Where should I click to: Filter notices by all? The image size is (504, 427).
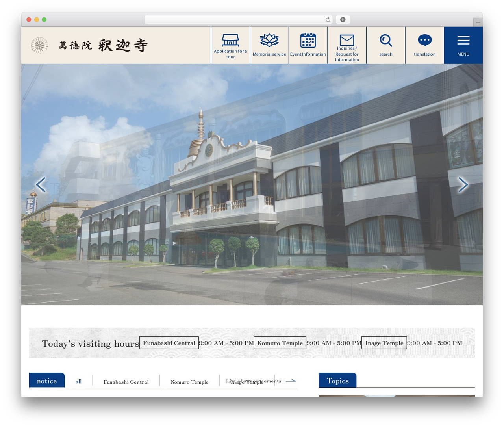[x=79, y=381]
